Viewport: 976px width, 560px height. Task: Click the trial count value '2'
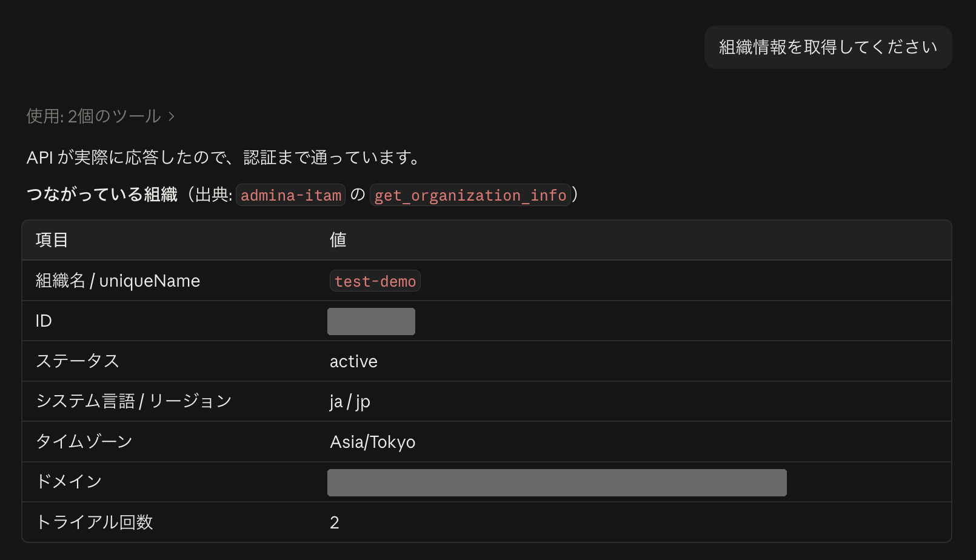[335, 522]
